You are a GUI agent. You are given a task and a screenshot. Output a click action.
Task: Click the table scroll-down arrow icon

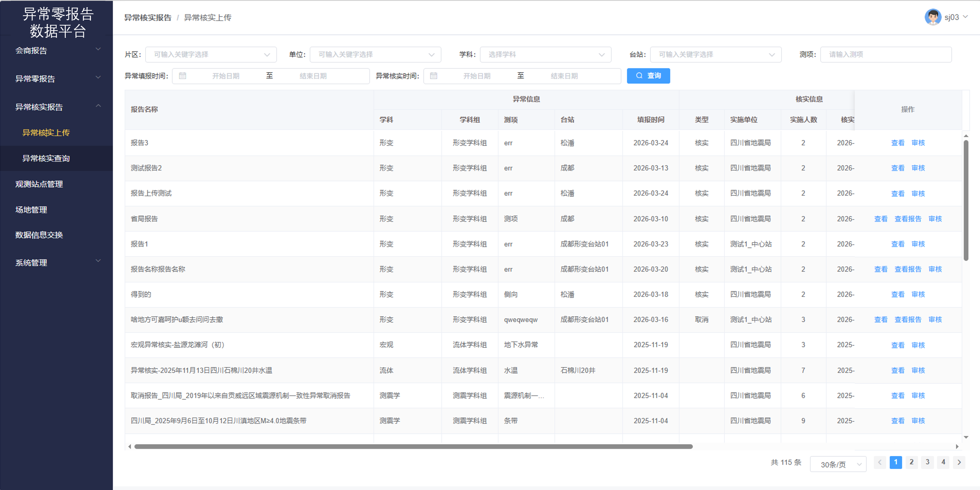coord(966,437)
